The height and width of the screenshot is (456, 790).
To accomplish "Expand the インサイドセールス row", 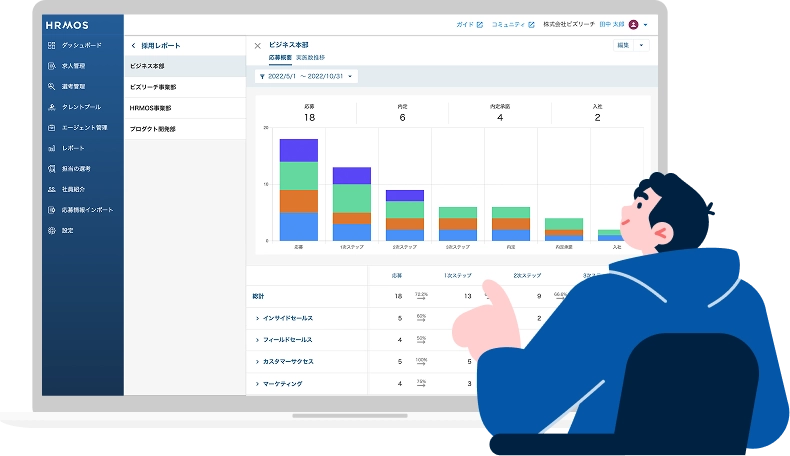I will (x=257, y=318).
